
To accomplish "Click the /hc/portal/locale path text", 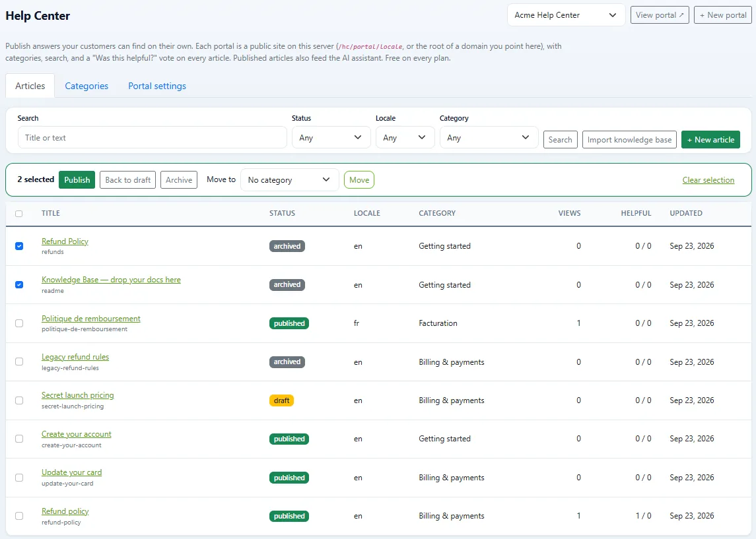I will pos(370,47).
